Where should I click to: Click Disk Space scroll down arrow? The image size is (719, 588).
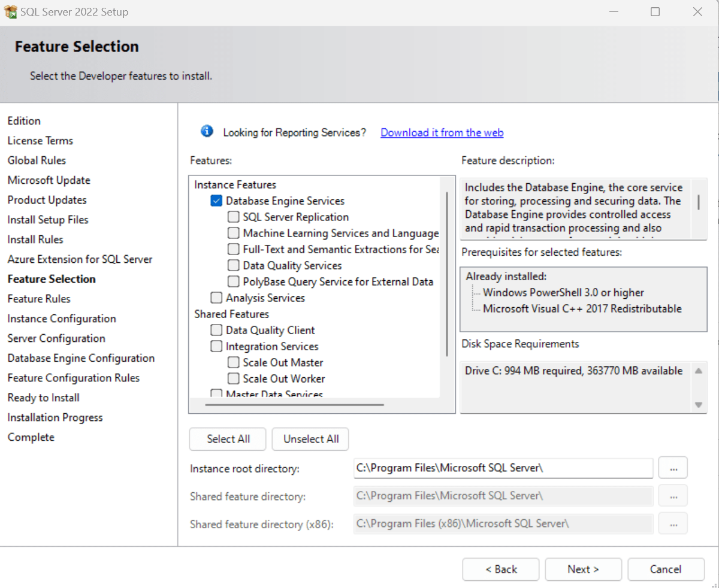(x=699, y=405)
